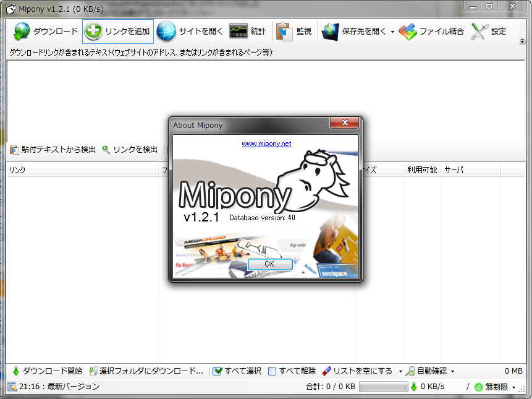Click the Mipony horse logo in dialog
This screenshot has width=532, height=399.
[x=314, y=180]
